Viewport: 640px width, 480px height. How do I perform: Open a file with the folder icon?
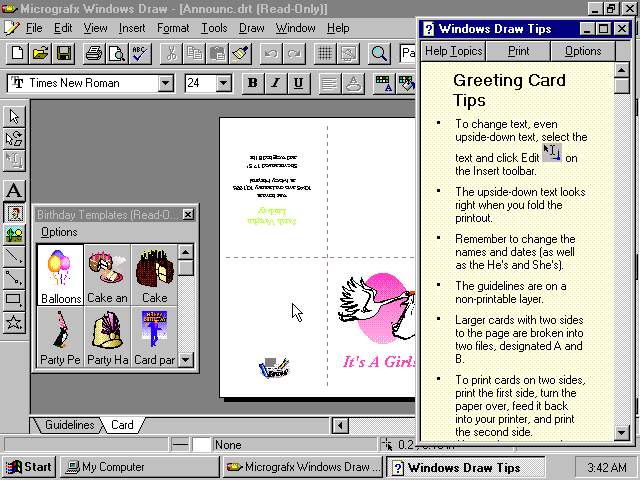click(40, 53)
